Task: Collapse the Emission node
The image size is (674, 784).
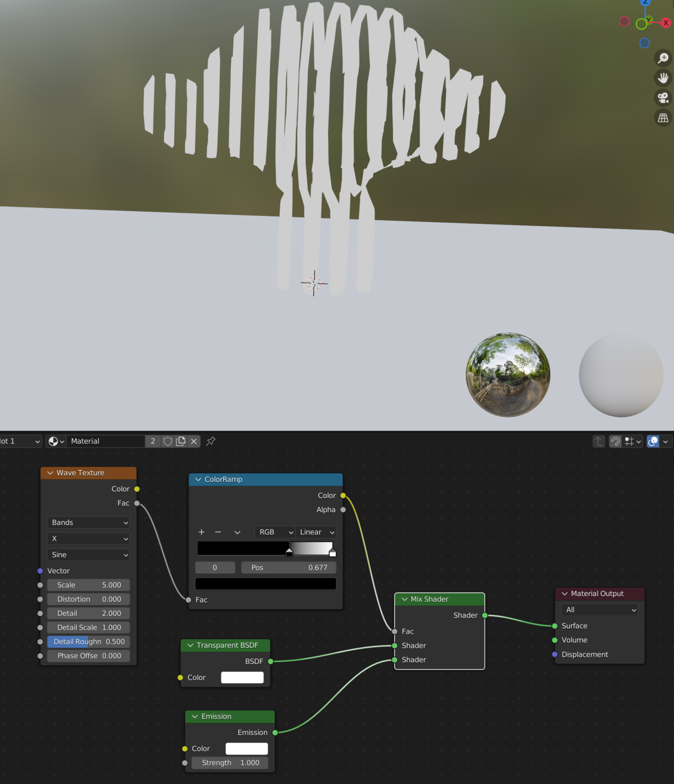Action: 195,717
